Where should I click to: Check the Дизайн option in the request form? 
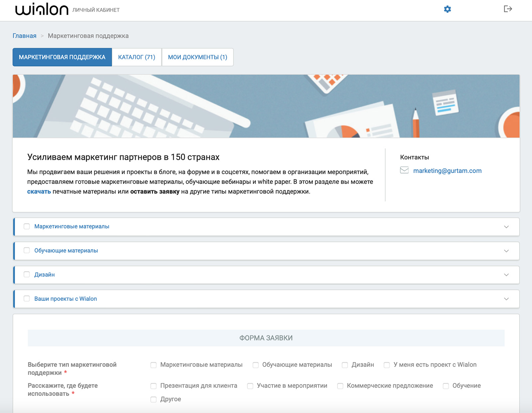pos(345,365)
